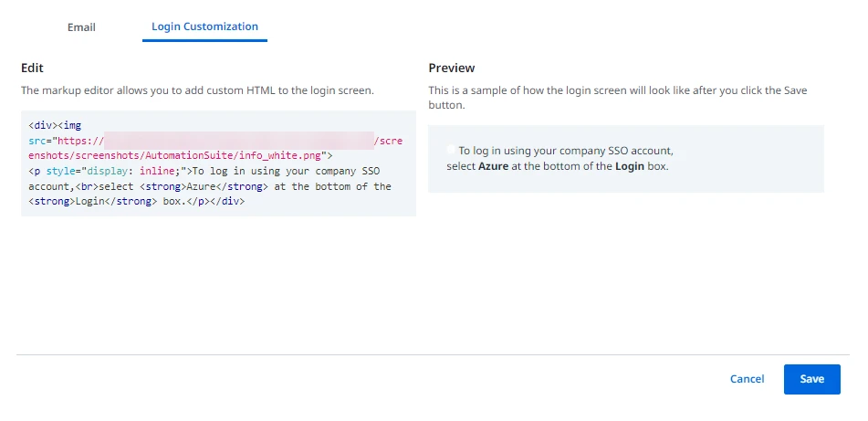Screen dimensions: 868x421
Task: Select the Login Customization tab
Action: pos(204,26)
